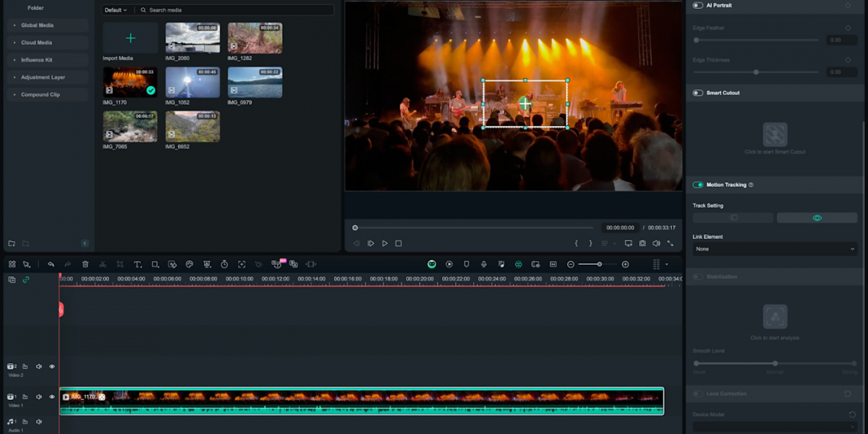The height and width of the screenshot is (434, 868).
Task: Hide the Video 2 track with eye icon
Action: tap(52, 367)
